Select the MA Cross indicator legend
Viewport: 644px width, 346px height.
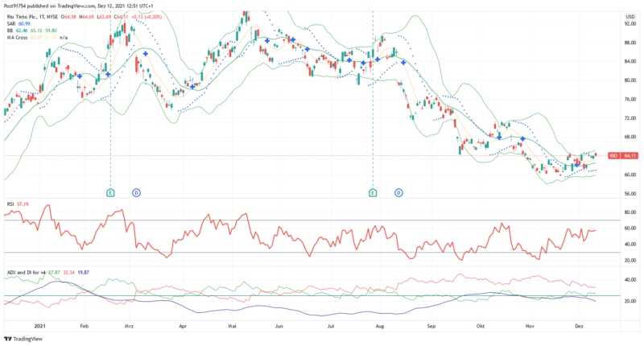pyautogui.click(x=17, y=37)
